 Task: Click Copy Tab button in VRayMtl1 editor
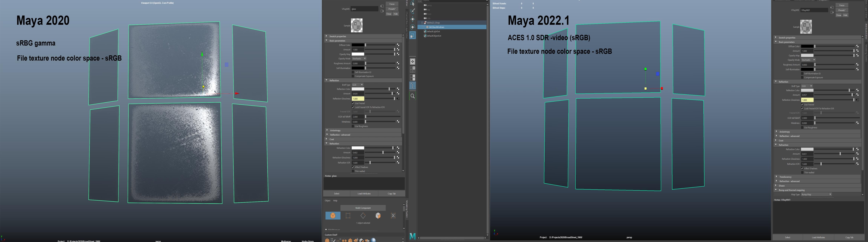click(x=849, y=237)
